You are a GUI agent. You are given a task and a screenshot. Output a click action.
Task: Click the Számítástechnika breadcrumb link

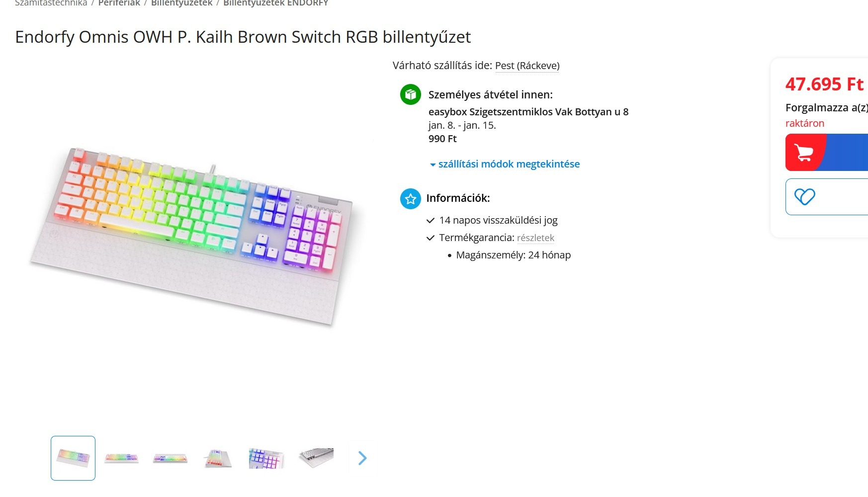click(51, 3)
